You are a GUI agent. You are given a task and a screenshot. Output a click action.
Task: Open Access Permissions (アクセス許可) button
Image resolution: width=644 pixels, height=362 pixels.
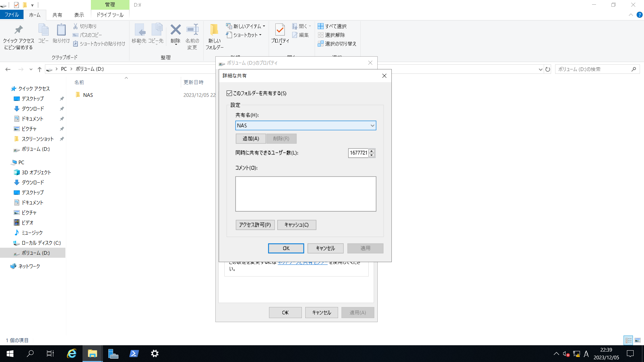[x=255, y=225]
